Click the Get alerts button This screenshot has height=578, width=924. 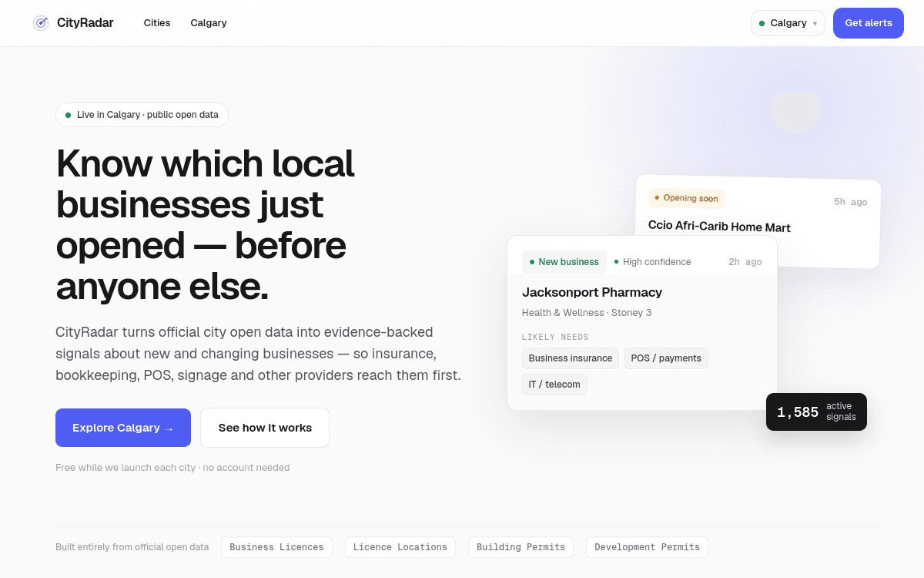869,23
